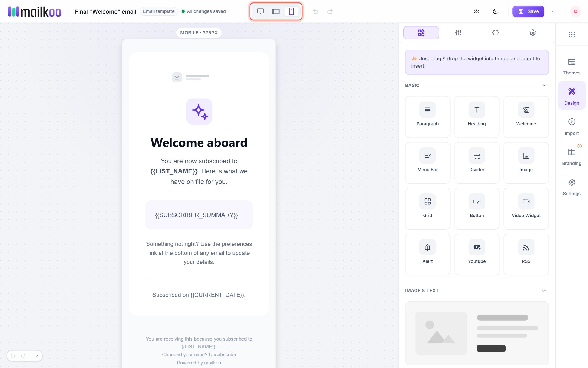Select the Grid widget
Screen dimensions: 588x368
(427, 208)
